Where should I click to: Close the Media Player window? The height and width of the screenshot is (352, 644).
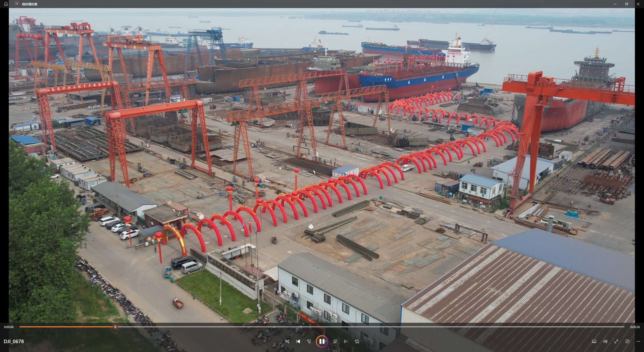(x=638, y=4)
